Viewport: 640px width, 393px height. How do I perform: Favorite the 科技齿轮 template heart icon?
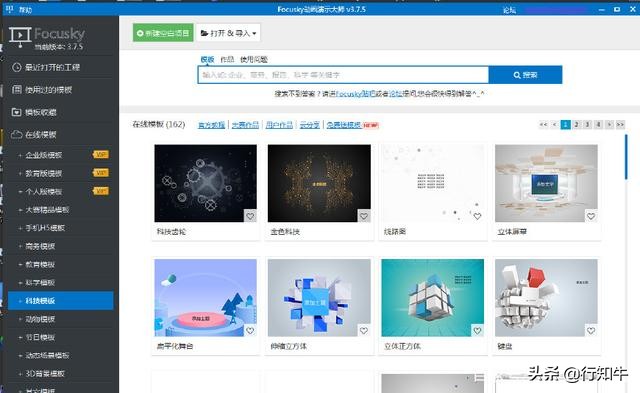point(250,216)
